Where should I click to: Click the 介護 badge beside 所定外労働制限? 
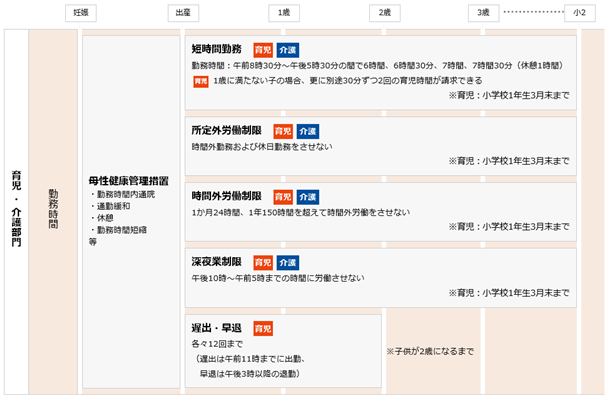308,131
